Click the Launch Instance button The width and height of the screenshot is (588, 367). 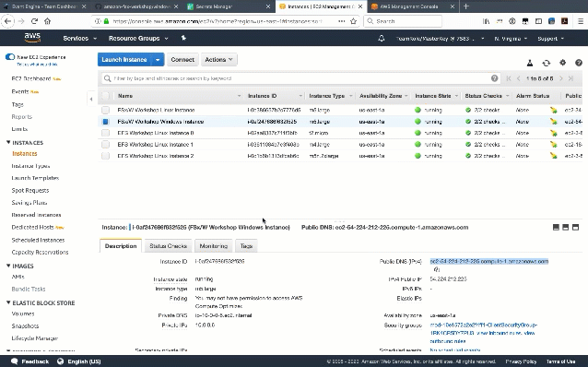[124, 59]
